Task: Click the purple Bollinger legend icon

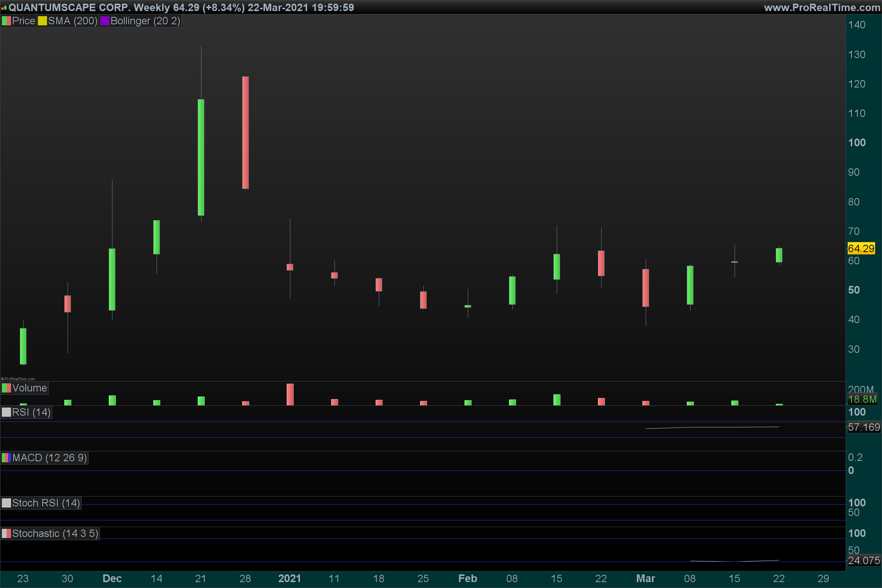Action: coord(105,21)
